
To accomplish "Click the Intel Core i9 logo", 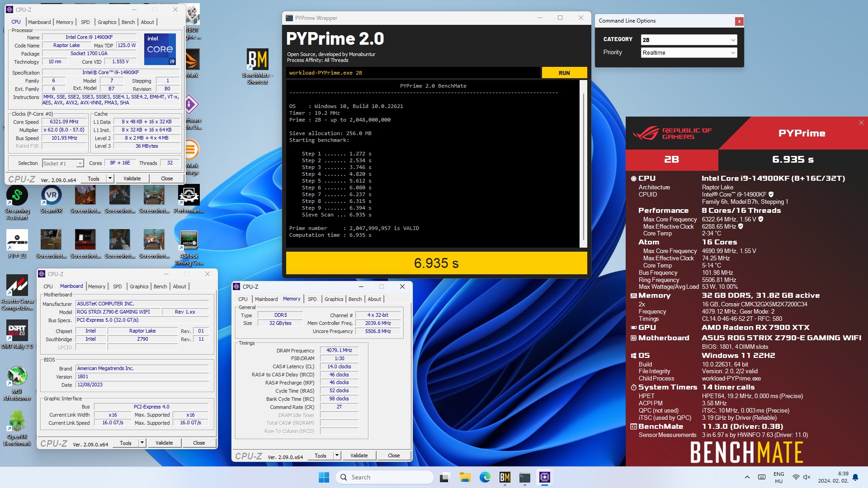I will (x=160, y=49).
